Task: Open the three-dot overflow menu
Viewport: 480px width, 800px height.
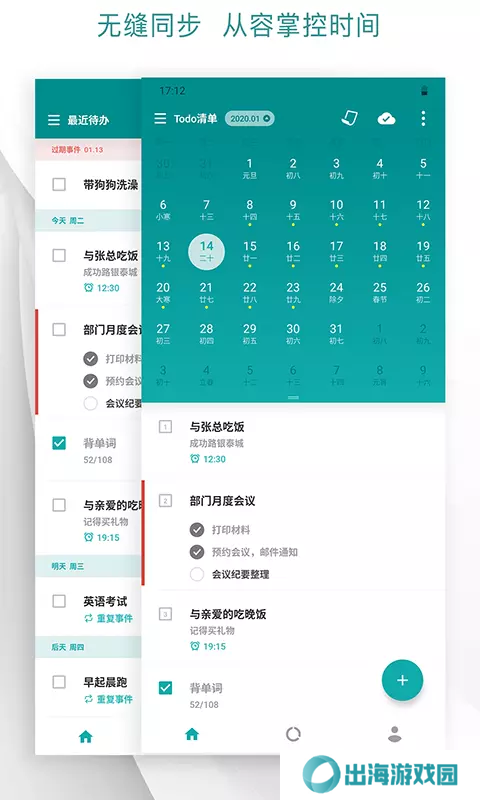Action: pos(423,118)
